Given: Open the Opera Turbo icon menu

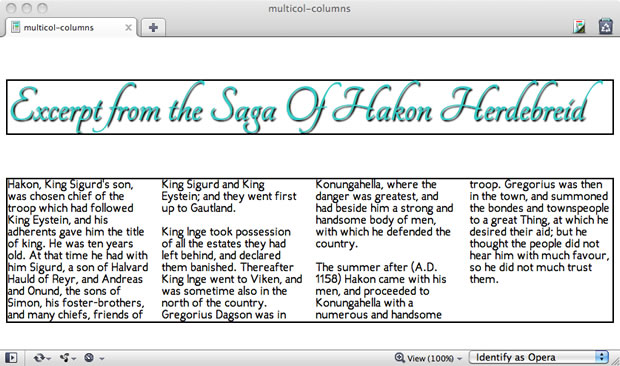Looking at the screenshot, I should click(x=94, y=358).
